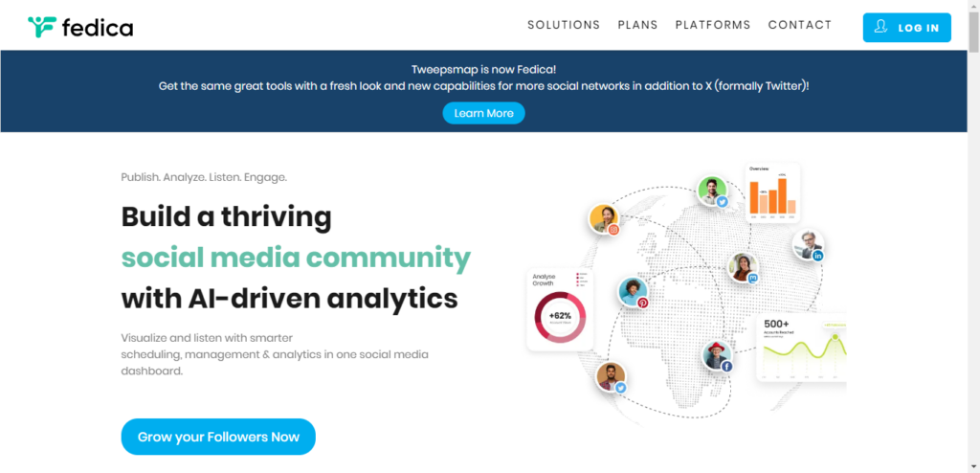Click the scrollbar up arrow

tap(973, 5)
